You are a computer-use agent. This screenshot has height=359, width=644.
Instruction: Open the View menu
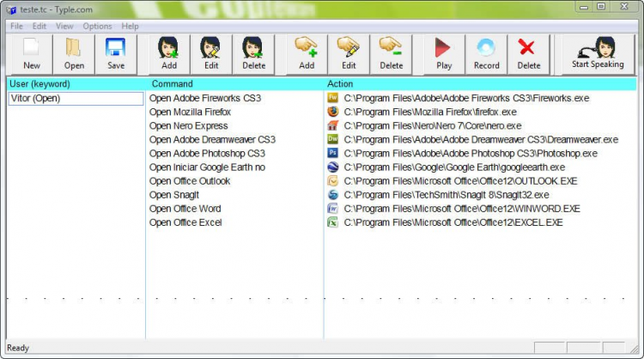point(64,27)
